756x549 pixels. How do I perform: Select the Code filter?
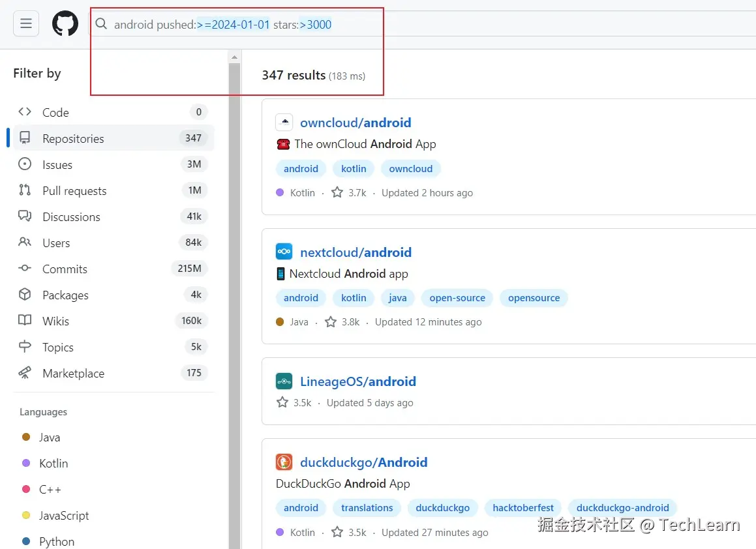point(113,112)
